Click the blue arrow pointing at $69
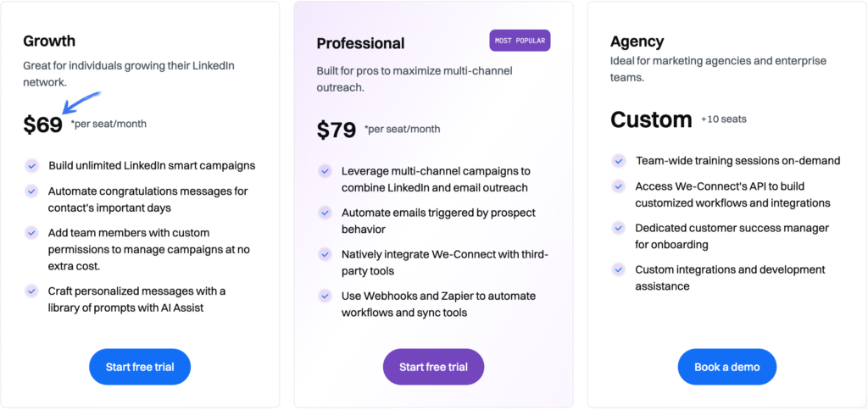This screenshot has width=868, height=410. click(x=82, y=103)
